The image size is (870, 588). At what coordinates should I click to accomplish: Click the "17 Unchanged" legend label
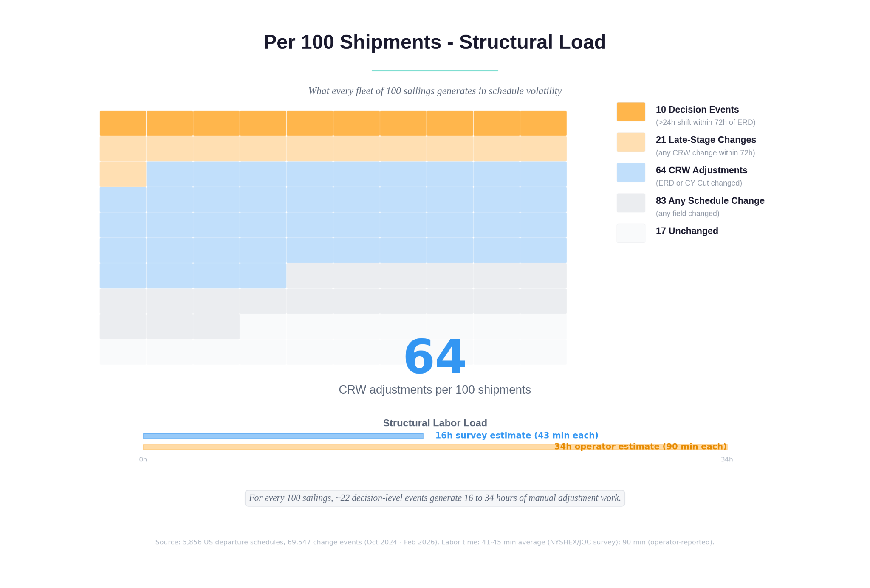687,231
